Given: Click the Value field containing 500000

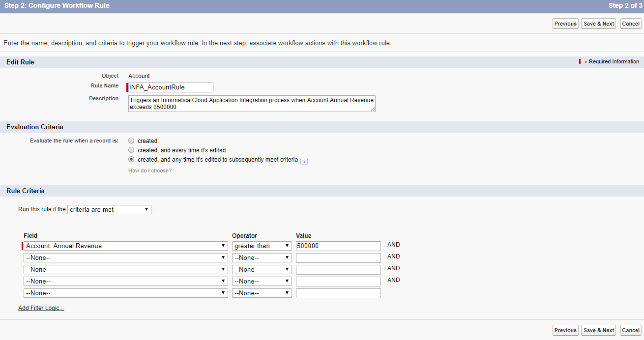Looking at the screenshot, I should point(338,246).
